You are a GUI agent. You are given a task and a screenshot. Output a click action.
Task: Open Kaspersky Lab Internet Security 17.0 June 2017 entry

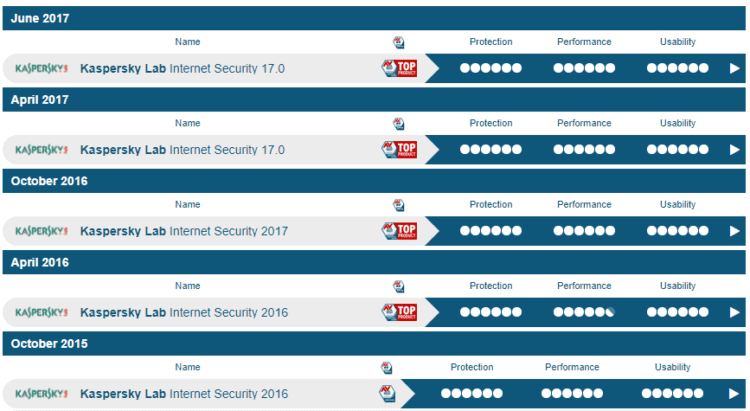click(182, 68)
